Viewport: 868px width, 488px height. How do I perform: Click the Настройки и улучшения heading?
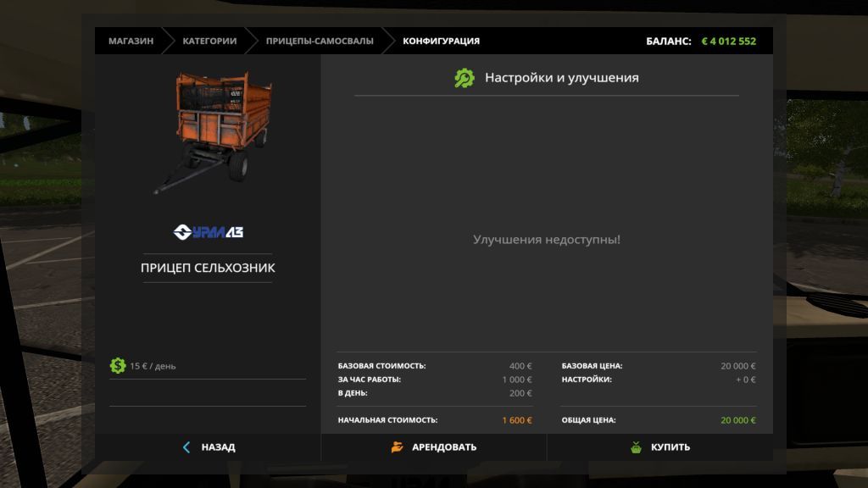(x=561, y=78)
